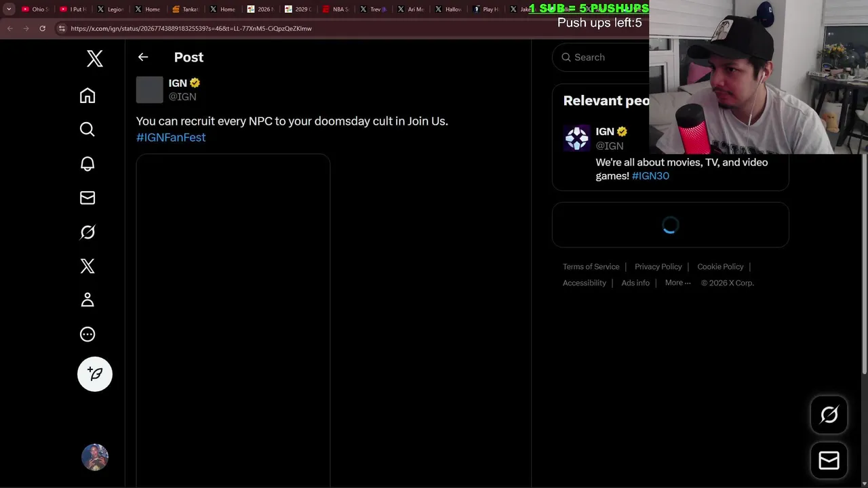The height and width of the screenshot is (488, 868).
Task: Open Explore via the magnifier sidebar icon
Action: pyautogui.click(x=87, y=129)
